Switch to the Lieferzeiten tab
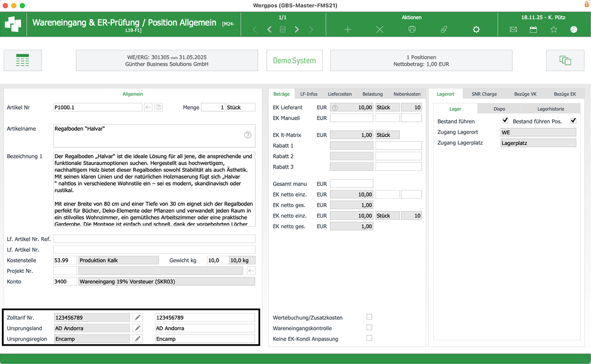591x364 pixels. click(x=340, y=94)
